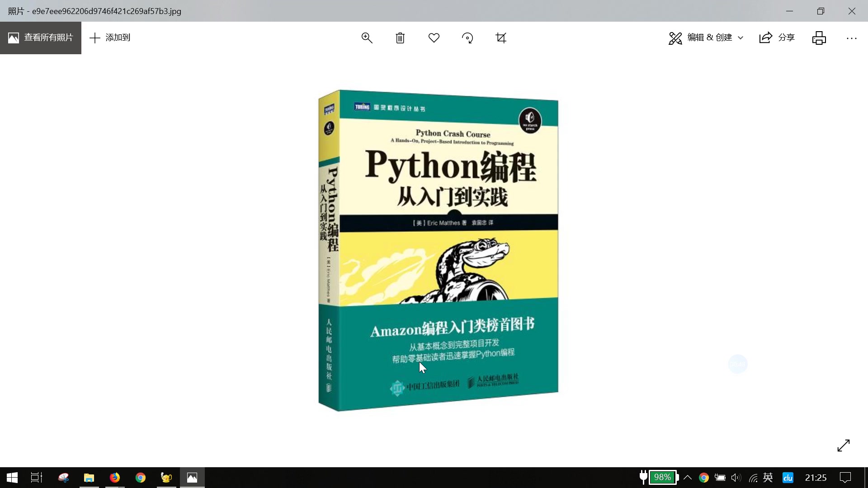Launch Firefox from taskbar
The height and width of the screenshot is (488, 868).
coord(115,478)
